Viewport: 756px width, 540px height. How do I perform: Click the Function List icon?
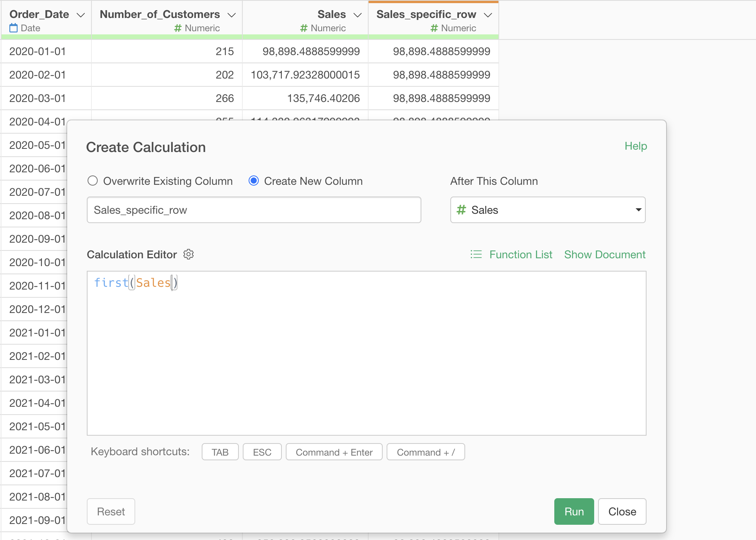coord(476,254)
